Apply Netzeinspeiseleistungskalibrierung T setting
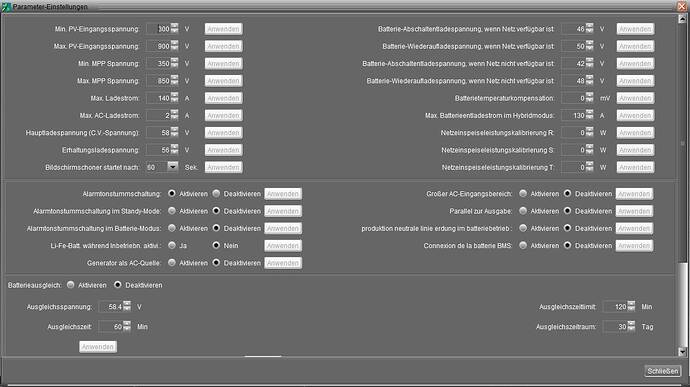The image size is (690, 387). click(x=635, y=167)
